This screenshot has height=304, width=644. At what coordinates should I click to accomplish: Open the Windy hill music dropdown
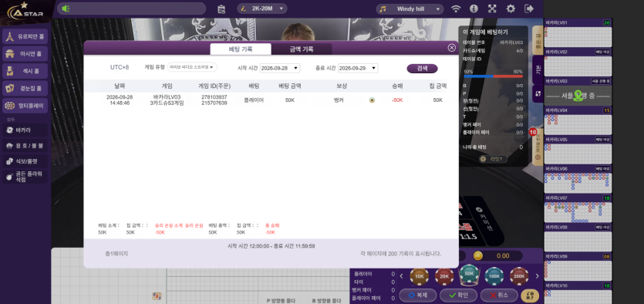410,8
